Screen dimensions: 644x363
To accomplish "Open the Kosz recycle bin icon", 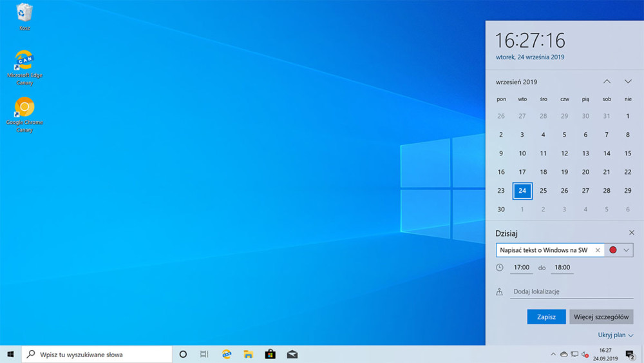I will tap(24, 17).
